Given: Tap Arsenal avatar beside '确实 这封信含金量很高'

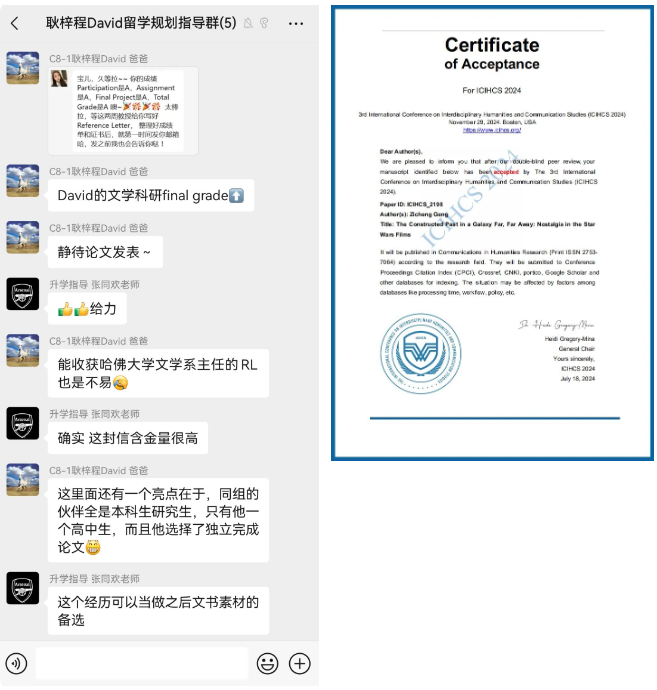Looking at the screenshot, I should pyautogui.click(x=22, y=423).
